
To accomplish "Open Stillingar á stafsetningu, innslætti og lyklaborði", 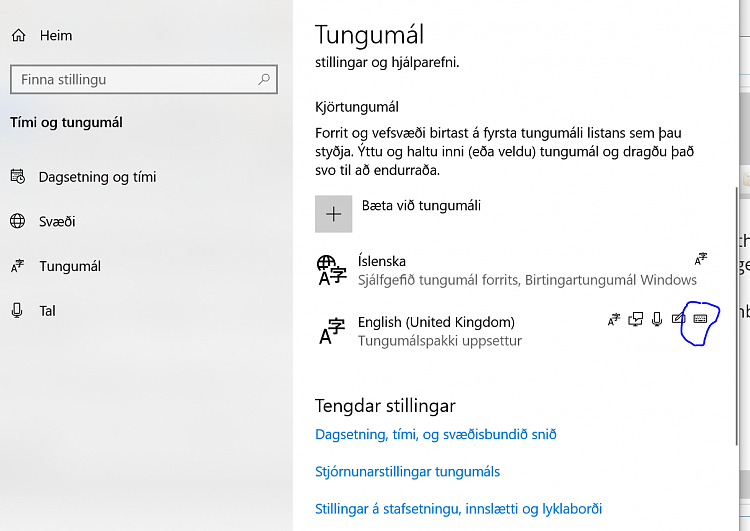I will pos(458,509).
